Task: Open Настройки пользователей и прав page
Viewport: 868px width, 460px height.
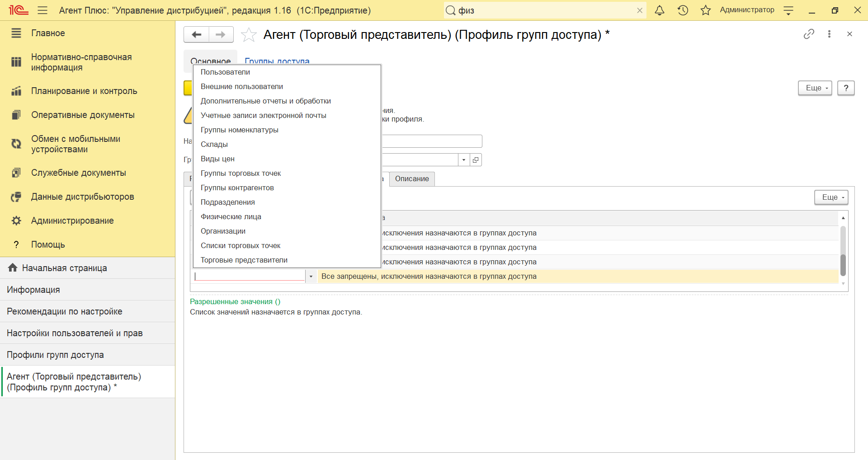Action: pos(87,333)
